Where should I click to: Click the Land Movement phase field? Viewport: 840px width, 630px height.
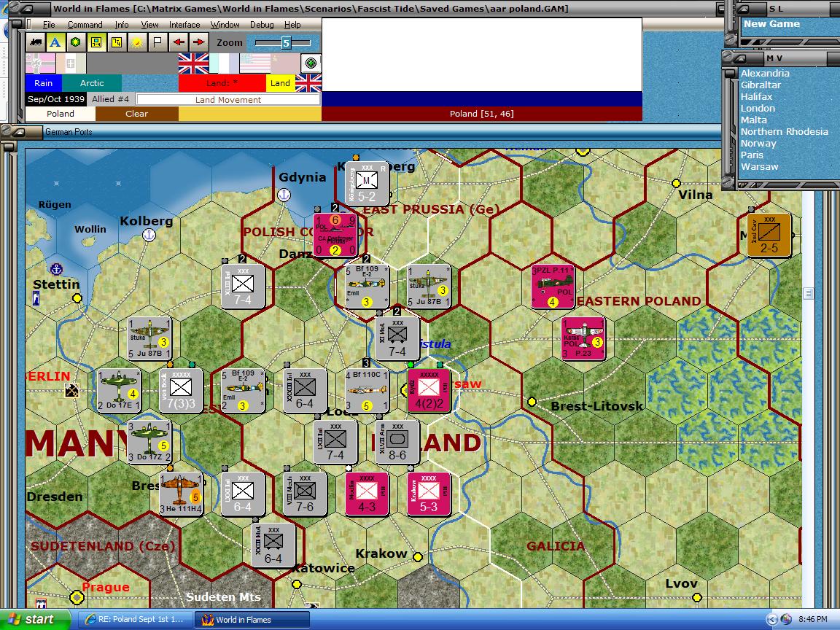[x=227, y=100]
